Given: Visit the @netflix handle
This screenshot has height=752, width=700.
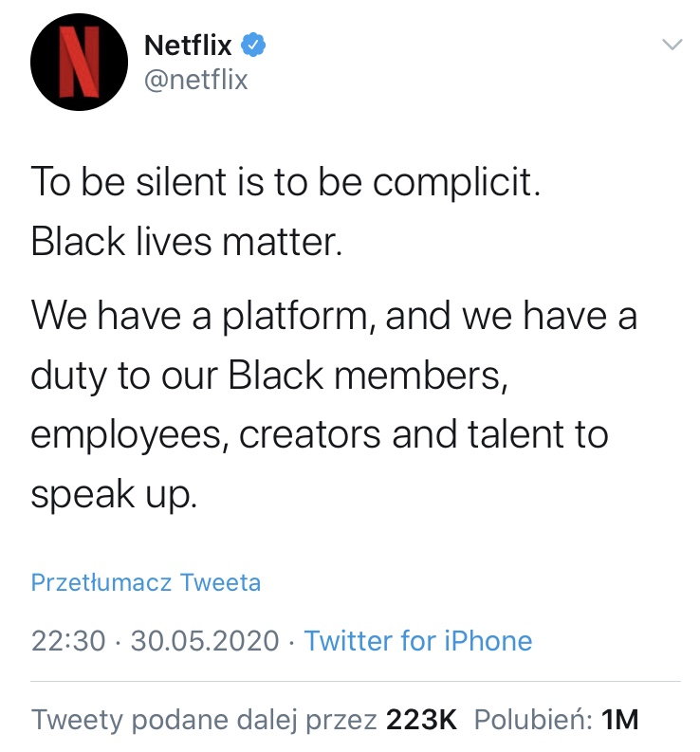Looking at the screenshot, I should (194, 80).
